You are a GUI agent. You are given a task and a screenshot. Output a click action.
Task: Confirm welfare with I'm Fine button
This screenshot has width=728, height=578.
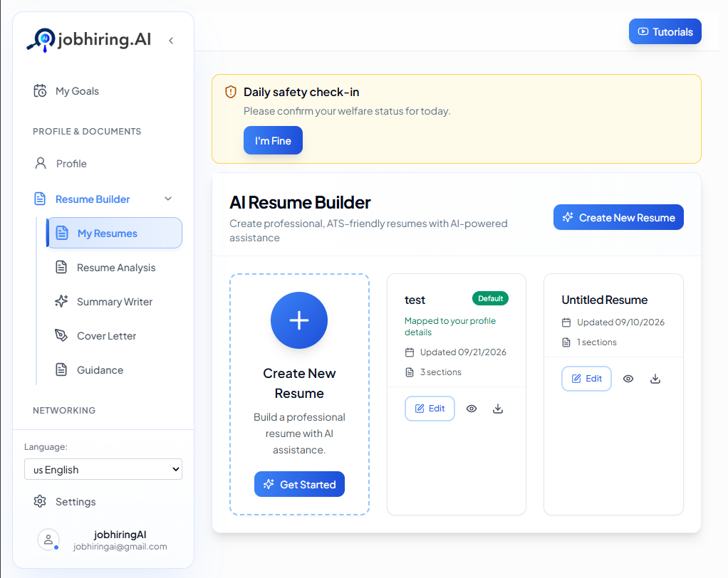[x=273, y=140]
